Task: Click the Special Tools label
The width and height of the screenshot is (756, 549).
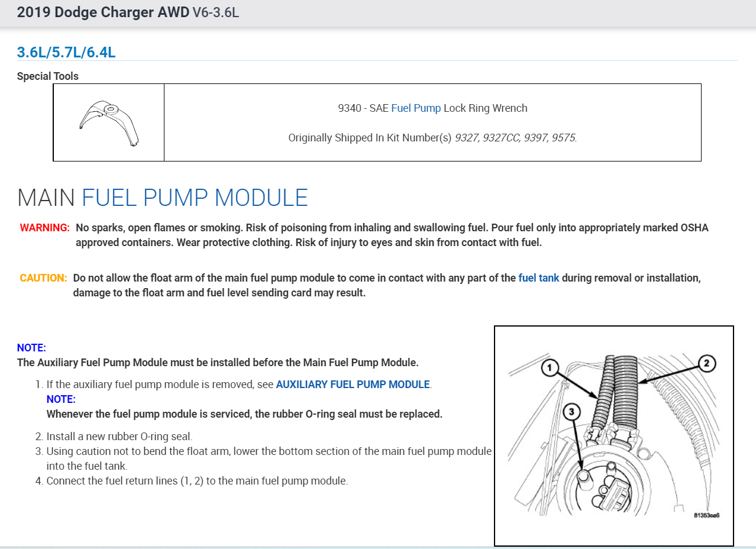Action: pos(48,76)
